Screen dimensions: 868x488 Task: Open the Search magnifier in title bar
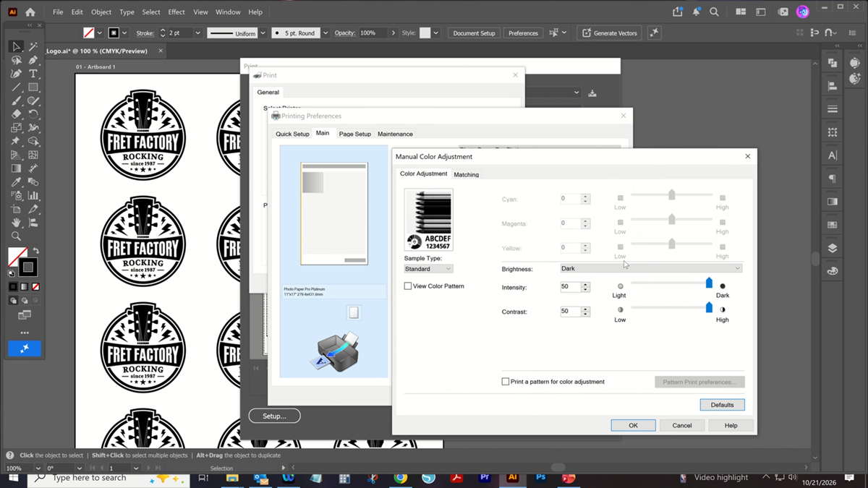coord(714,12)
